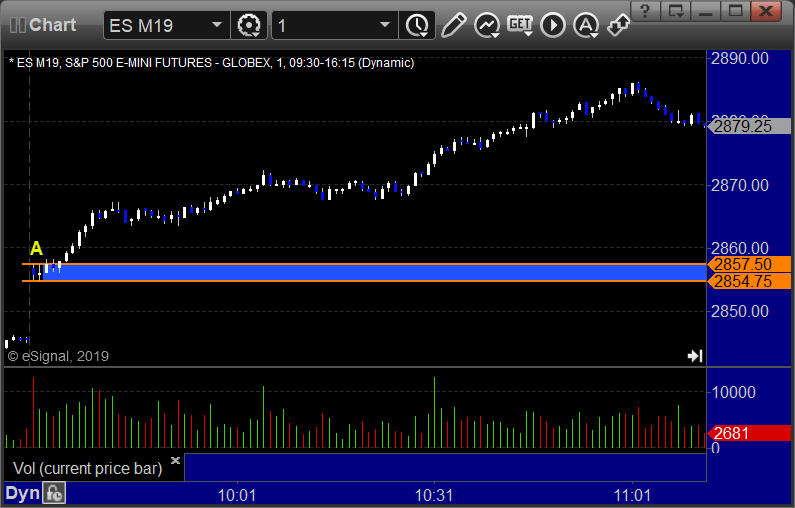Click the play replay button
Screen dimensions: 795x508
coord(553,25)
